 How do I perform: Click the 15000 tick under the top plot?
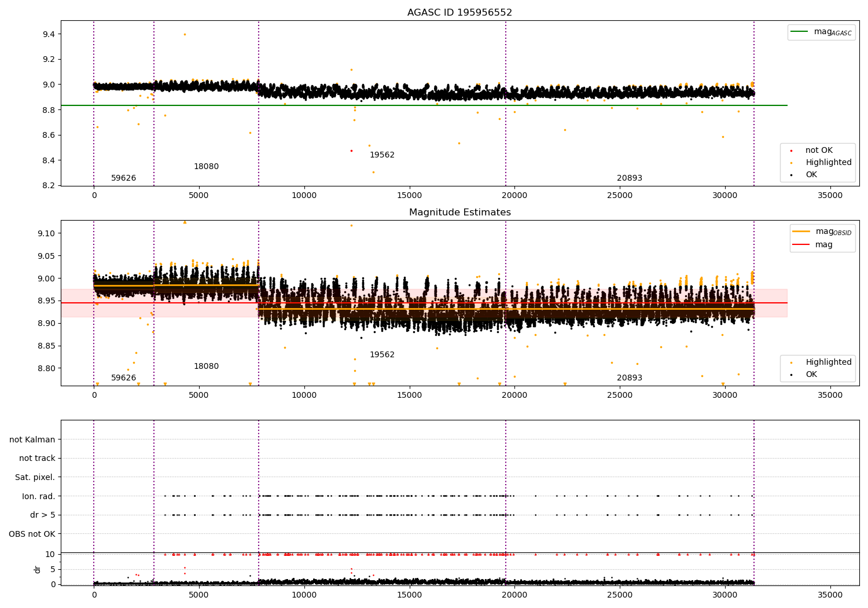pos(409,195)
